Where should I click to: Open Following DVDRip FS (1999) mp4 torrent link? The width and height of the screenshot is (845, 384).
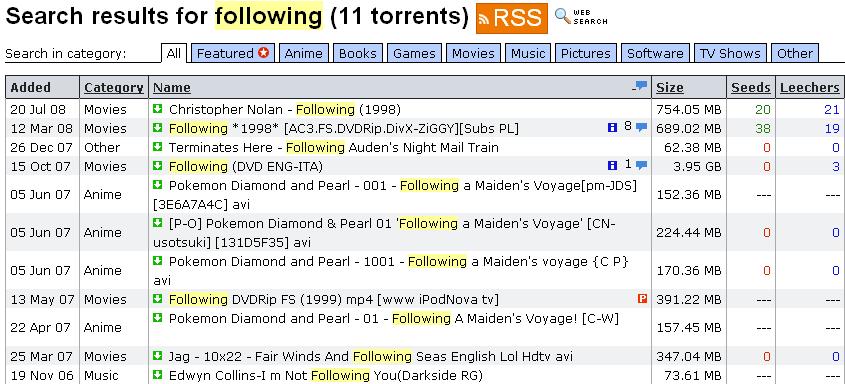(334, 299)
